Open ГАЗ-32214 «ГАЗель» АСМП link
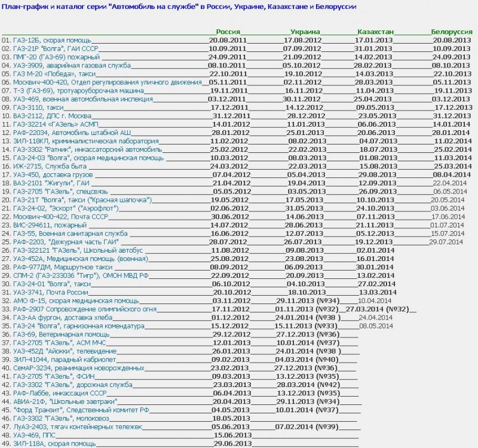 [x=56, y=124]
